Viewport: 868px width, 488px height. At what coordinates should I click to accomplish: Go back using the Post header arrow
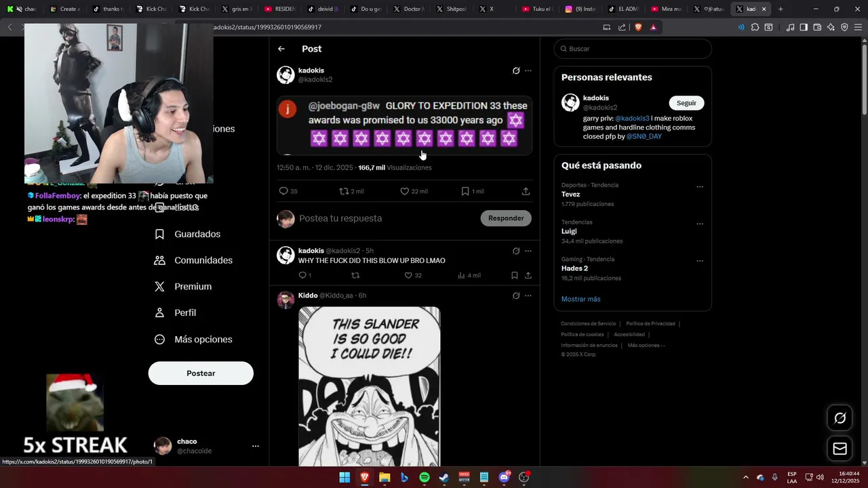point(281,49)
